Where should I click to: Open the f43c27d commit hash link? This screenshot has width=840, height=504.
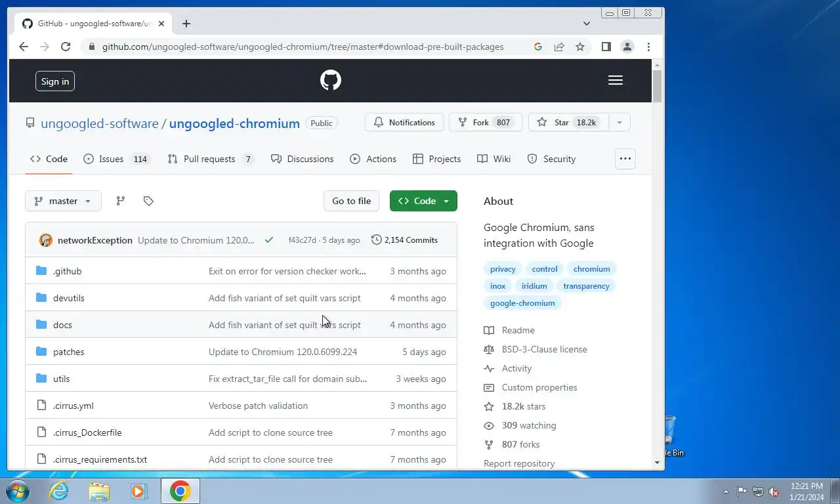302,240
